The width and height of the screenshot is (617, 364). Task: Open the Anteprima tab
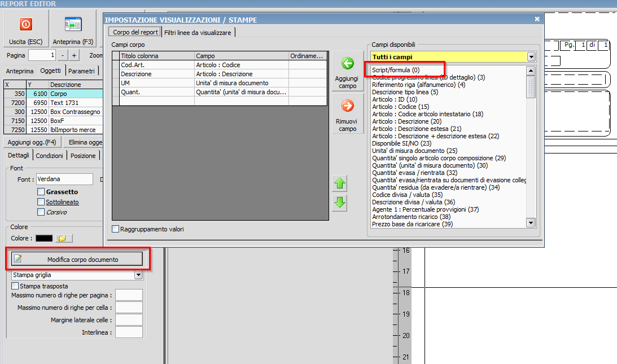point(20,71)
